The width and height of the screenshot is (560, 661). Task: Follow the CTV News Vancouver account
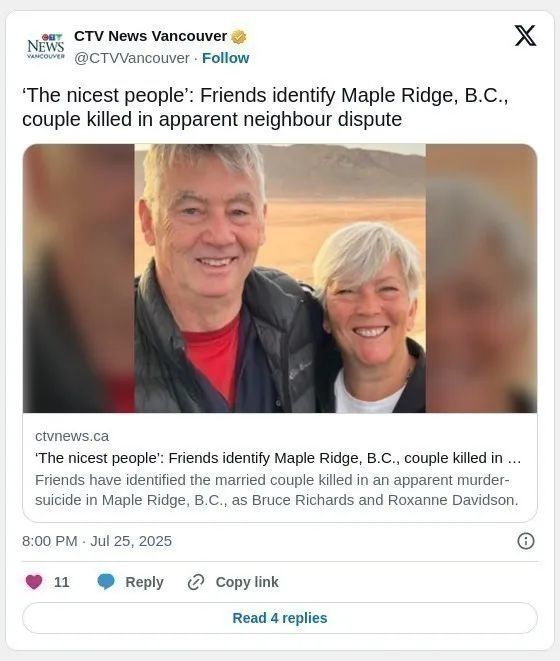point(226,58)
